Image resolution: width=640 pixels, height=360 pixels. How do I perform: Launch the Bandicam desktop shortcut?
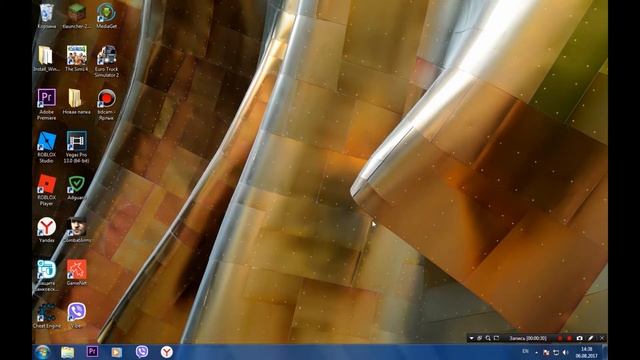106,104
